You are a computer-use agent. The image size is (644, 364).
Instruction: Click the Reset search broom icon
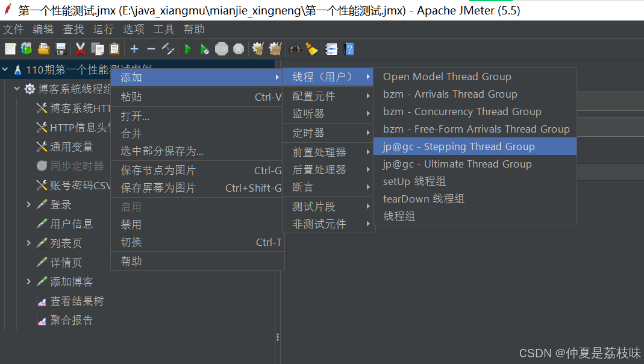311,49
